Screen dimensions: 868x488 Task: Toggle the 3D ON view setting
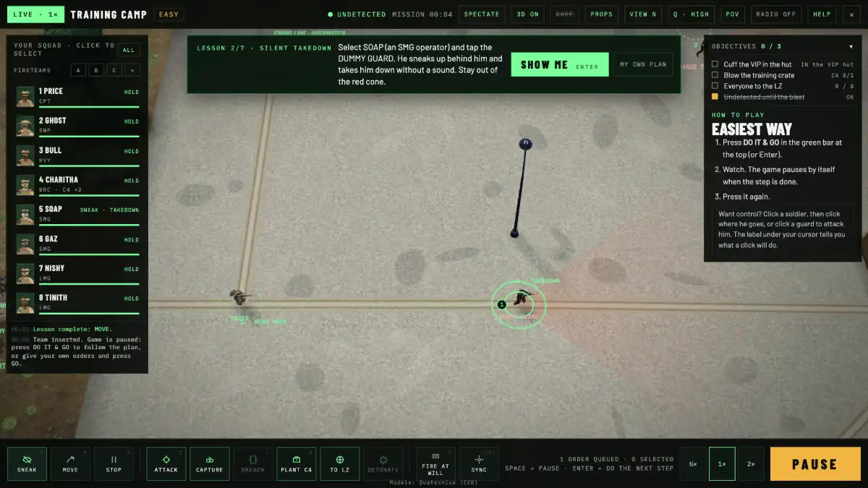pos(527,14)
